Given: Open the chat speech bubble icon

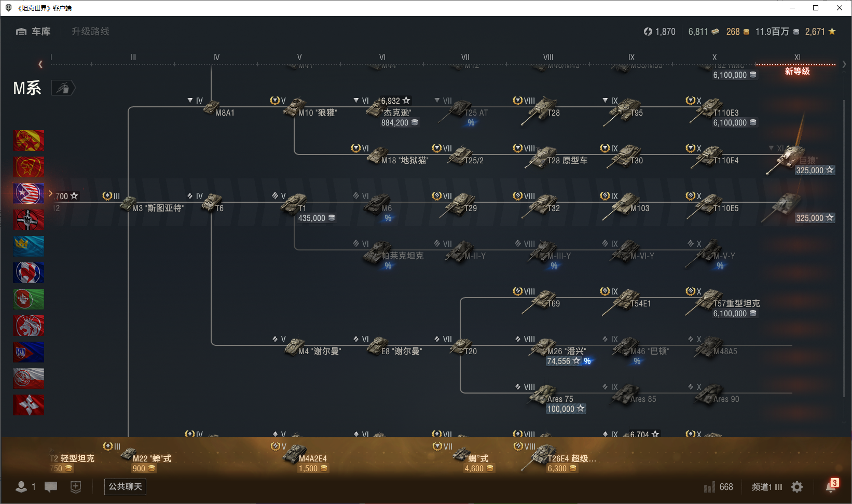Looking at the screenshot, I should point(51,487).
